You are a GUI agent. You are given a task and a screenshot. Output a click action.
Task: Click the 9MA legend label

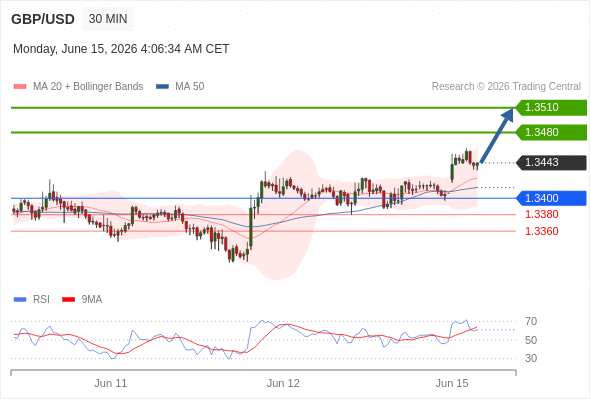92,300
